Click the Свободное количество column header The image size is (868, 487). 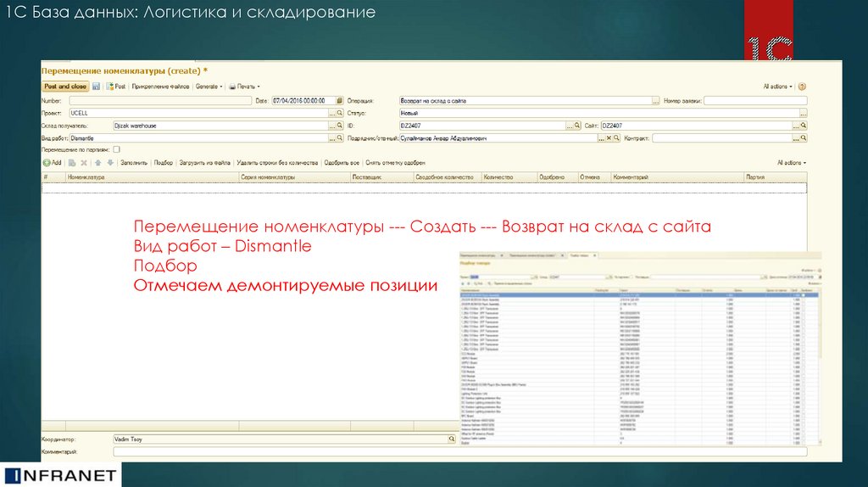click(x=448, y=177)
